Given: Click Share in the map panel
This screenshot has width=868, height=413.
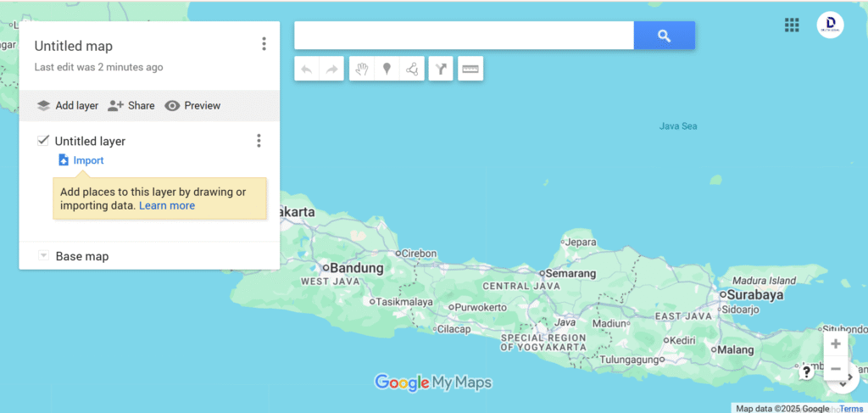Looking at the screenshot, I should [x=131, y=106].
